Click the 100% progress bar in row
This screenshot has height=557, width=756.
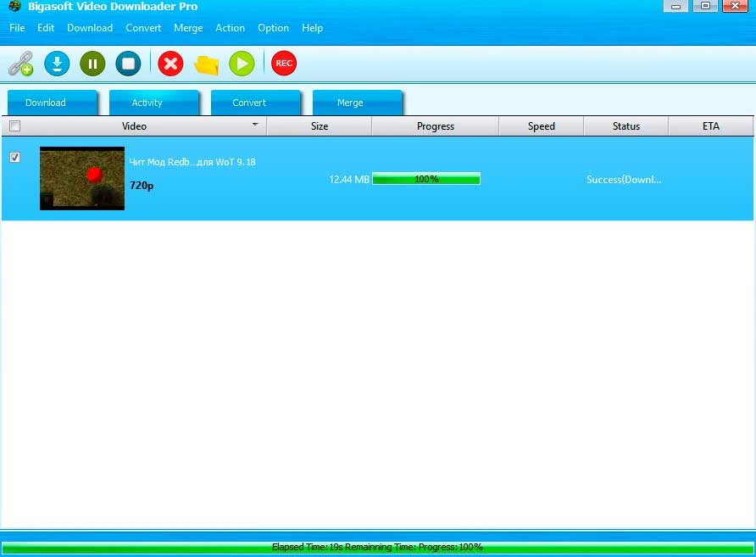click(x=426, y=179)
